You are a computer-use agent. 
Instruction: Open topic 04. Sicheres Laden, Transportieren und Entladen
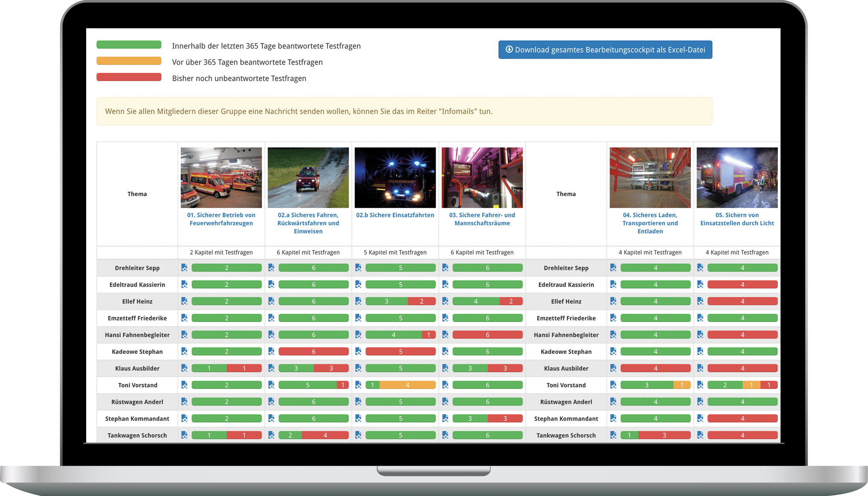(650, 223)
